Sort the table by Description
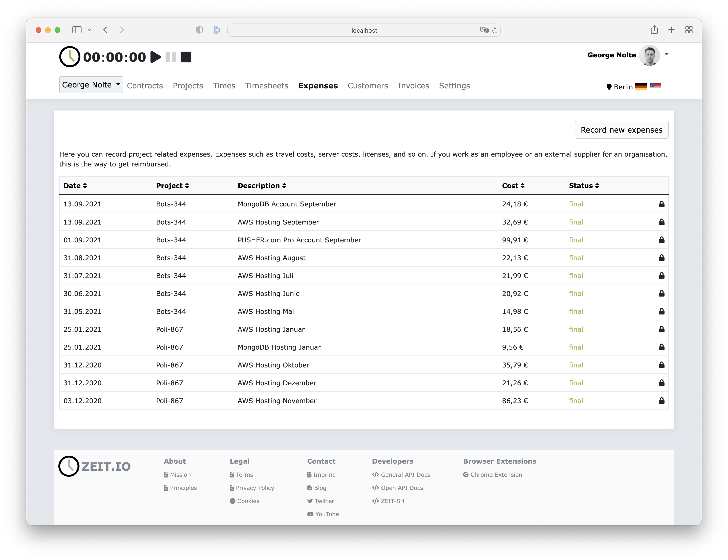Image resolution: width=728 pixels, height=560 pixels. pos(262,186)
